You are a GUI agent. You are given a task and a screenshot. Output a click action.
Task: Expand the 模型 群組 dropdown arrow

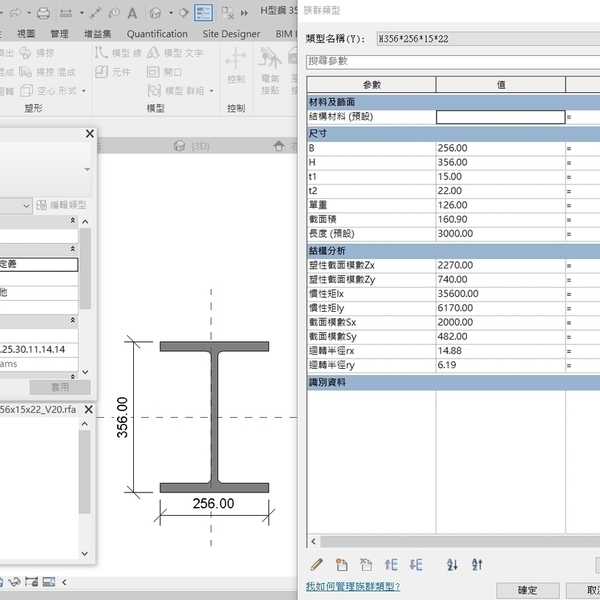coord(210,91)
